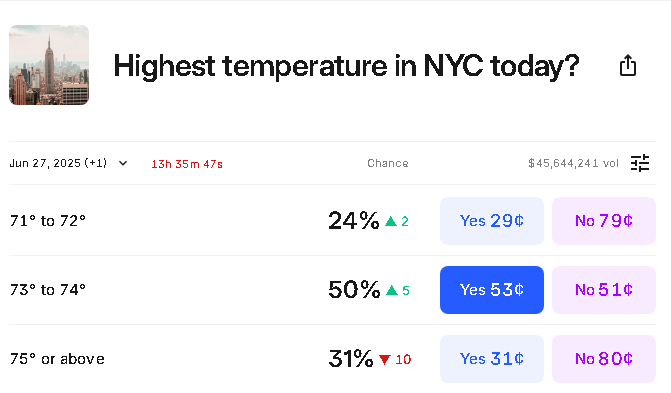
Task: Select No 79¢ for 71° to 72°
Action: [604, 221]
